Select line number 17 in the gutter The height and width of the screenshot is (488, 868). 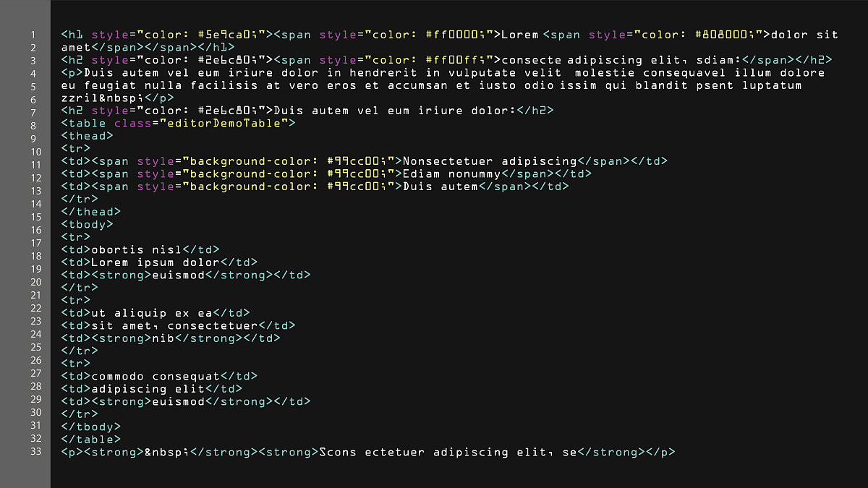33,243
